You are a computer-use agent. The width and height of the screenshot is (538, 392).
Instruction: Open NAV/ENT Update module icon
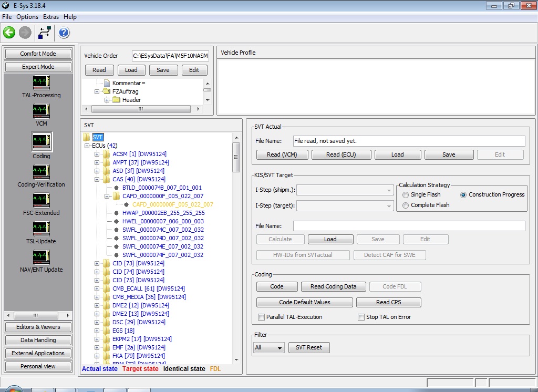(42, 257)
